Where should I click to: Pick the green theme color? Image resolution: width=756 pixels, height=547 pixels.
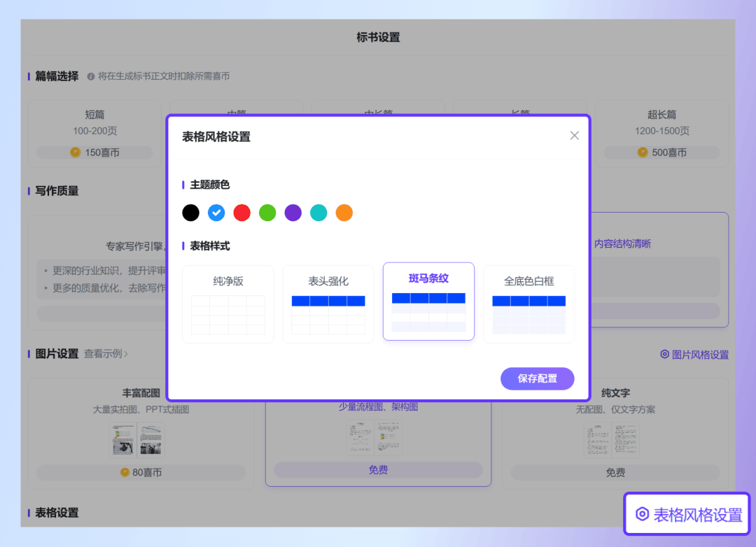pos(267,213)
